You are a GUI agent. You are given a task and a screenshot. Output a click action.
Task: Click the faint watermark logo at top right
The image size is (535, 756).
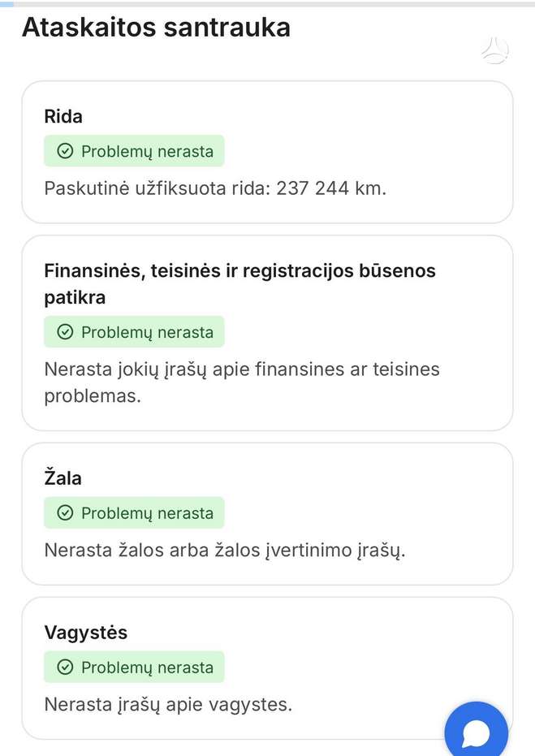pyautogui.click(x=495, y=51)
